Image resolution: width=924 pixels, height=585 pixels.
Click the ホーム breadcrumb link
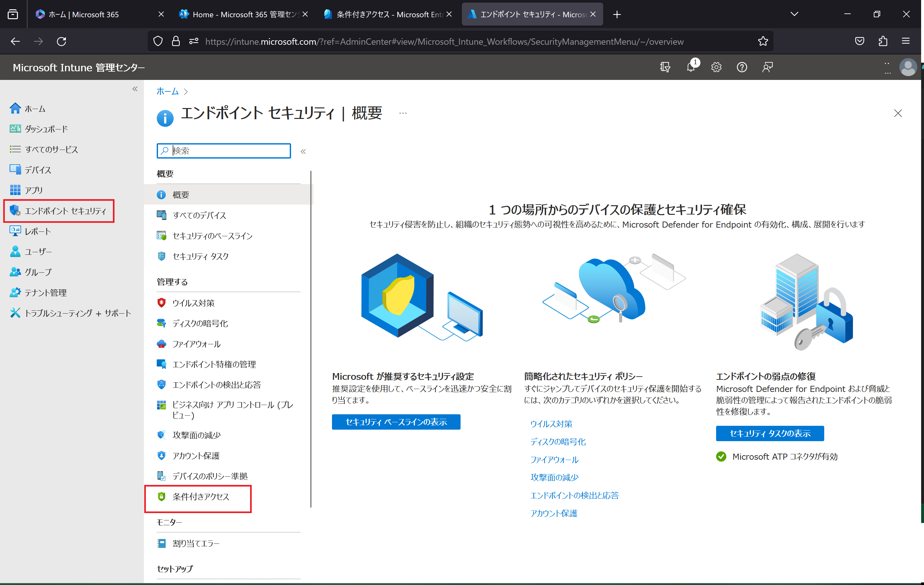pyautogui.click(x=167, y=91)
